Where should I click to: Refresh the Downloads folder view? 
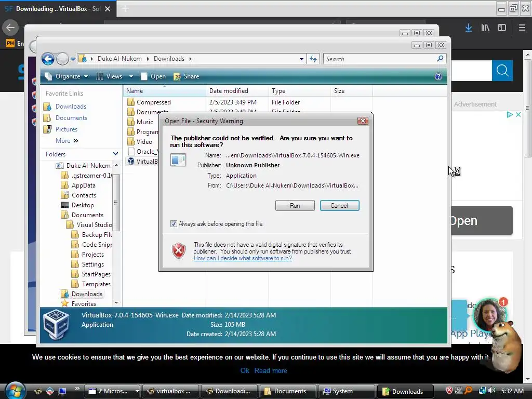[313, 59]
